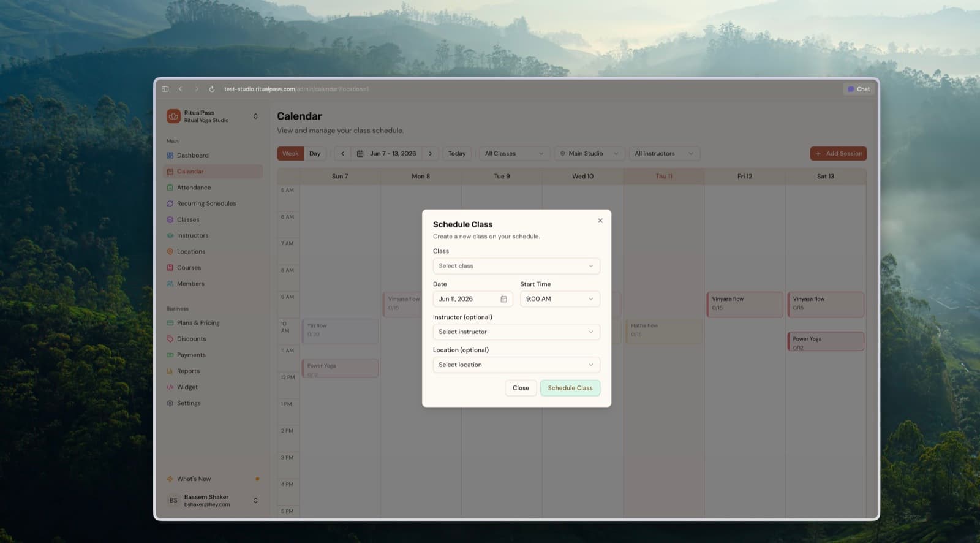Open the Jun 7 – 13, 2026 date picker
Screen dimensions: 980x543
click(386, 154)
